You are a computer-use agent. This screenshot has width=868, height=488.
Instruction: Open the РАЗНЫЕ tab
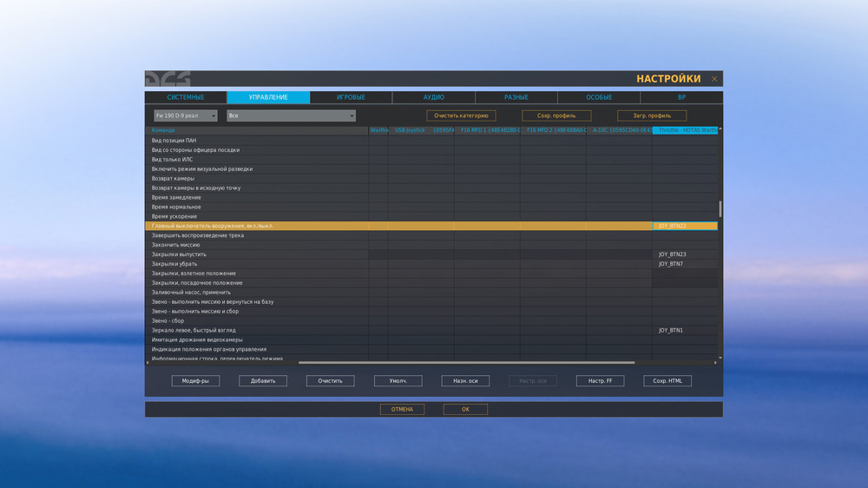516,97
